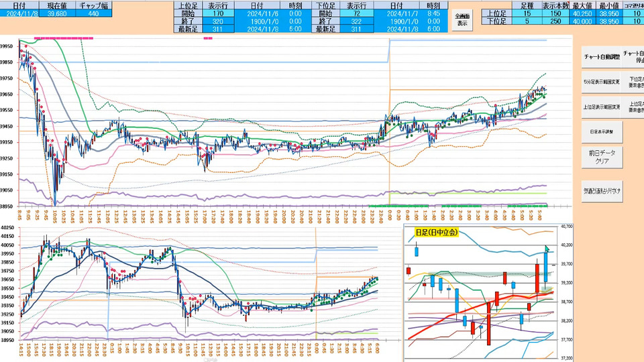Image resolution: width=644 pixels, height=362 pixels.
Task: Click the 日足(日中立会) chart title label
Action: click(x=436, y=233)
